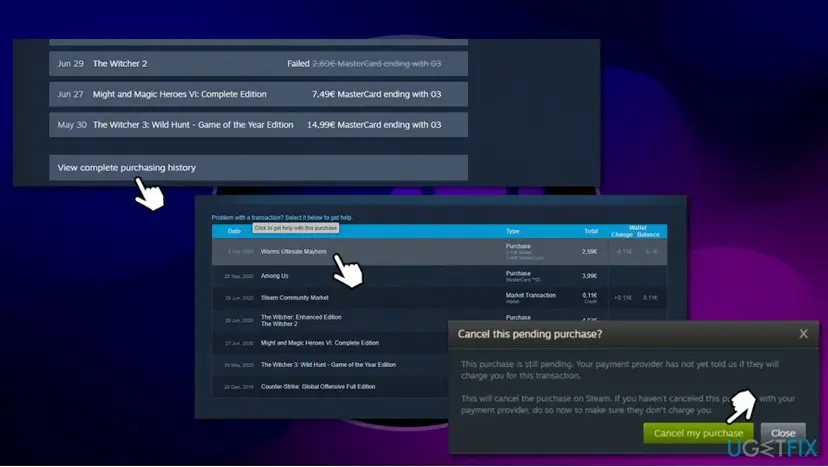Image resolution: width=828 pixels, height=467 pixels.
Task: Click the Failed status label
Action: pyautogui.click(x=298, y=63)
